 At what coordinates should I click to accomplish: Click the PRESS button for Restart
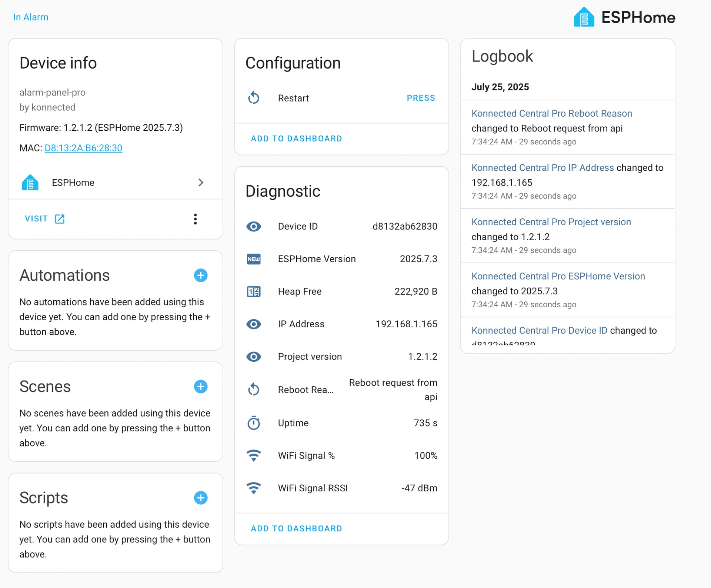(421, 98)
